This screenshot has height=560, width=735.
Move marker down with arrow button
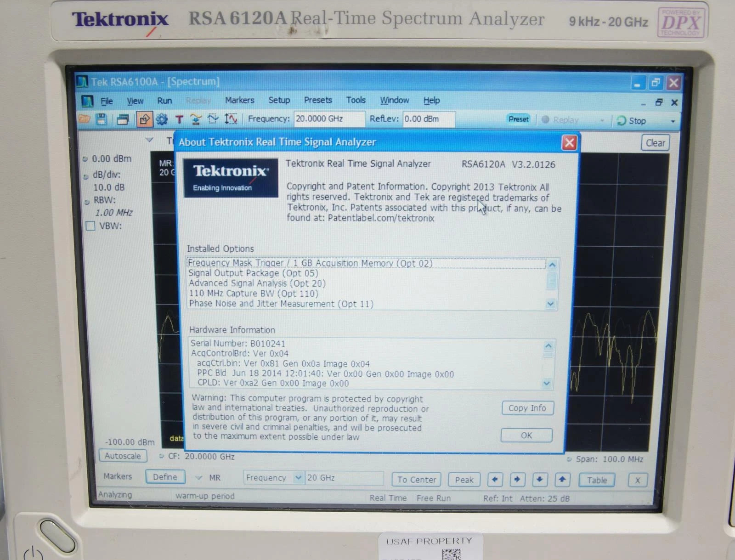(540, 480)
